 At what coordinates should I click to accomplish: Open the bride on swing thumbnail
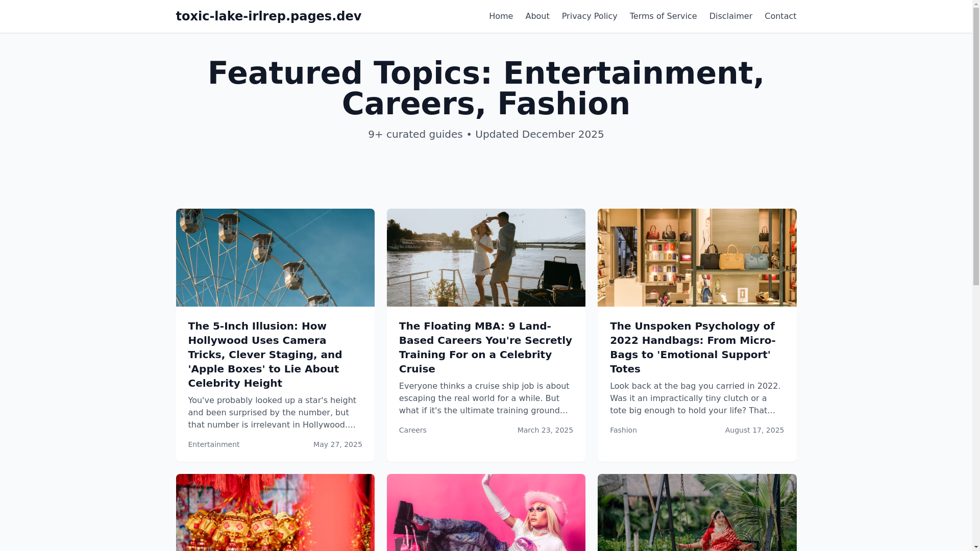point(697,512)
